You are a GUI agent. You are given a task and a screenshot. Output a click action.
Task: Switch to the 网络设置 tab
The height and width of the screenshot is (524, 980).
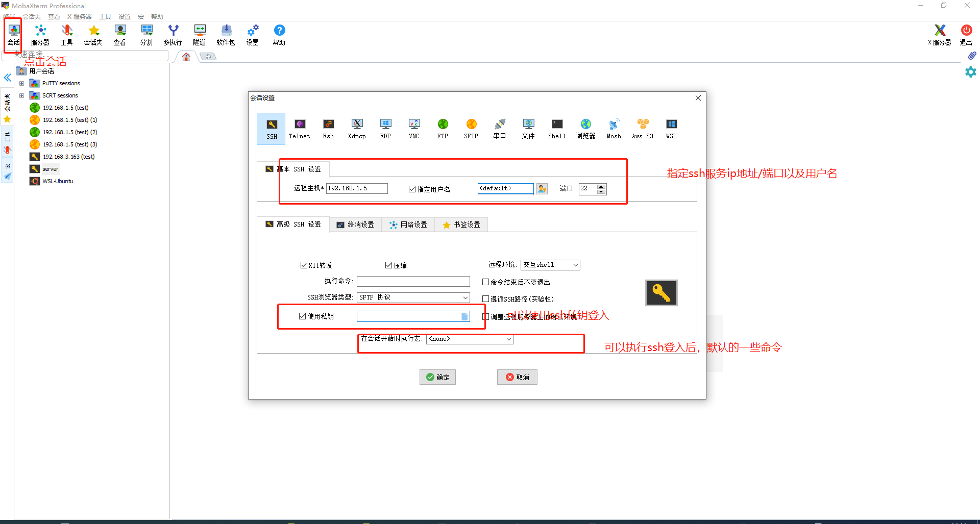(x=408, y=224)
